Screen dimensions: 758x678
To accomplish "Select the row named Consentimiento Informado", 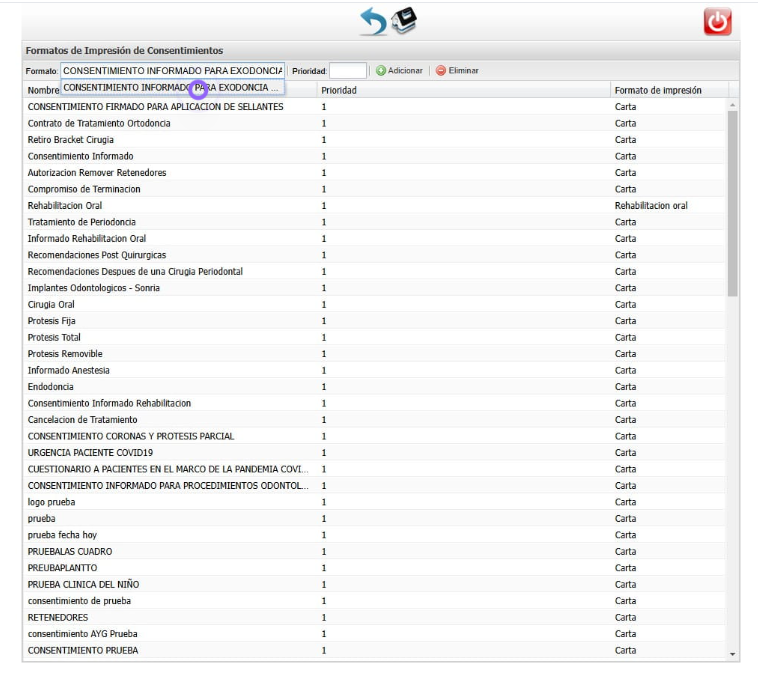I will (x=375, y=156).
